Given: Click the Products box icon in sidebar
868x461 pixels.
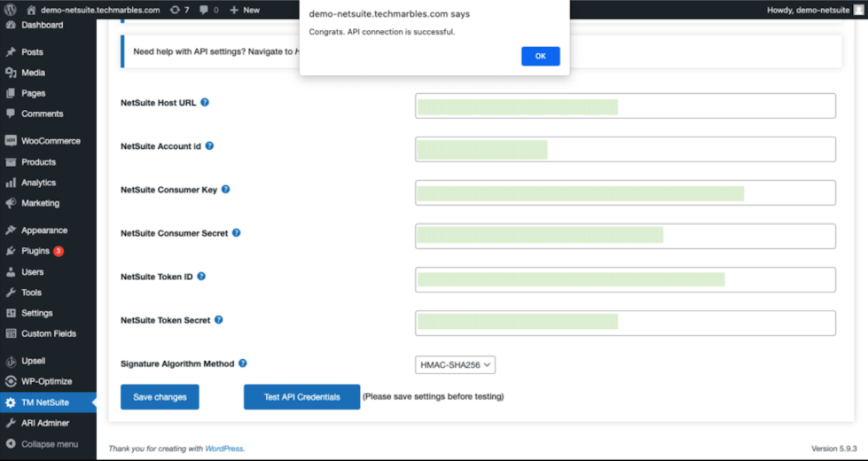Looking at the screenshot, I should (x=11, y=162).
